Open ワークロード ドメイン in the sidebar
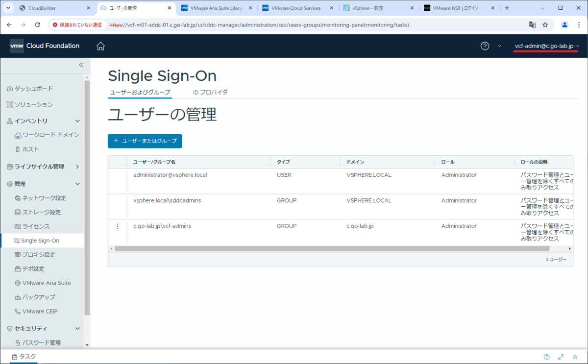This screenshot has width=588, height=364. [47, 135]
